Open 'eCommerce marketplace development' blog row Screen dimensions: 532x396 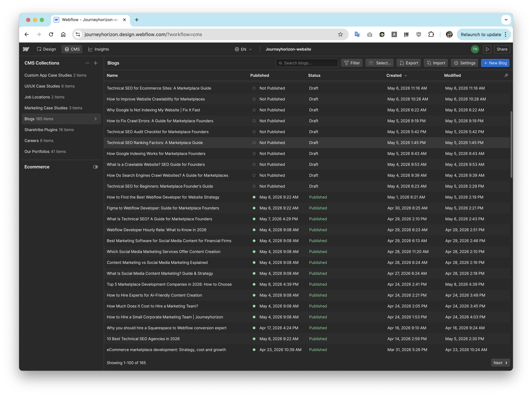tap(307, 350)
